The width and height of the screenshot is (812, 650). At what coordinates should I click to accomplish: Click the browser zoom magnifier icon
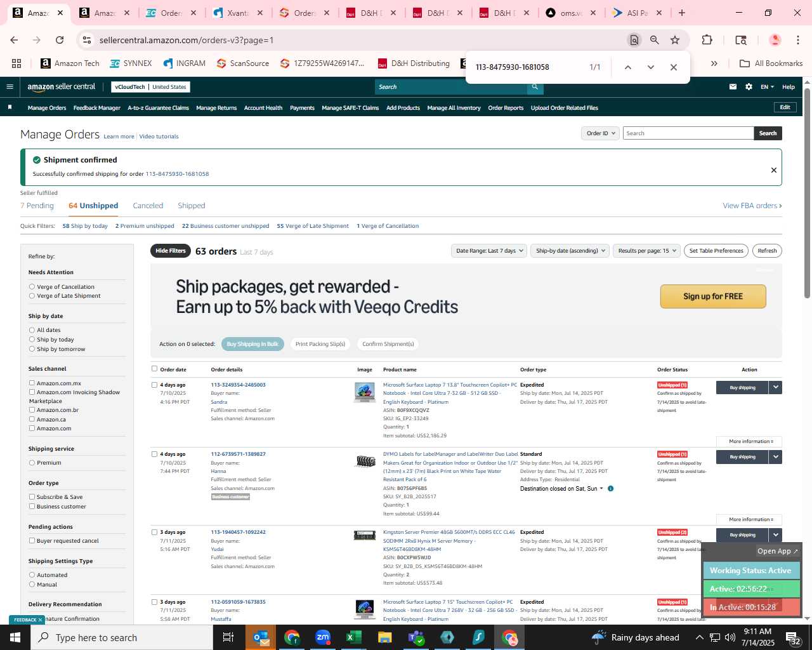(x=655, y=40)
